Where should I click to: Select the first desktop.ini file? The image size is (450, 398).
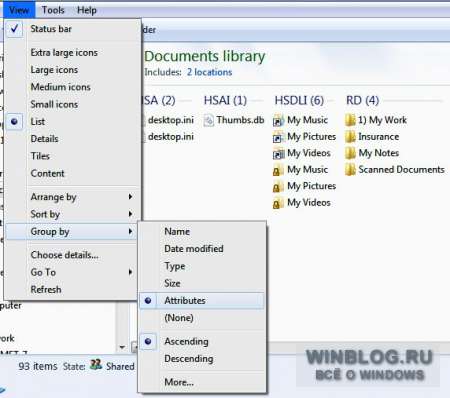[x=171, y=120]
